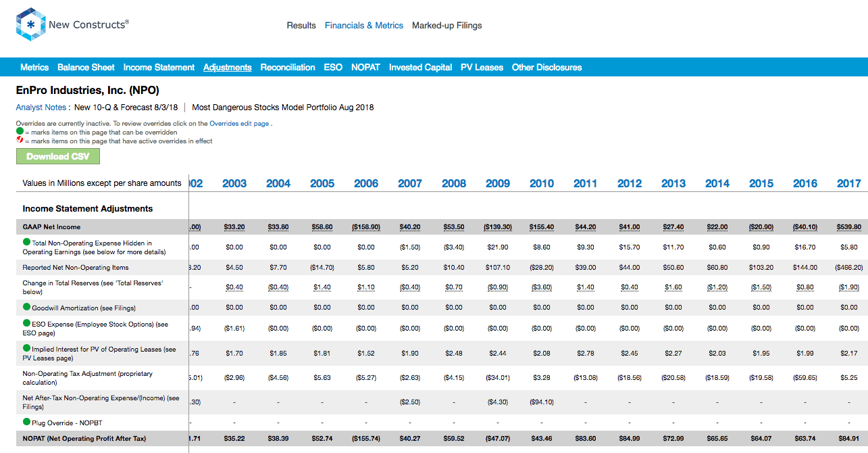Select the 2011 column header

pyautogui.click(x=586, y=184)
